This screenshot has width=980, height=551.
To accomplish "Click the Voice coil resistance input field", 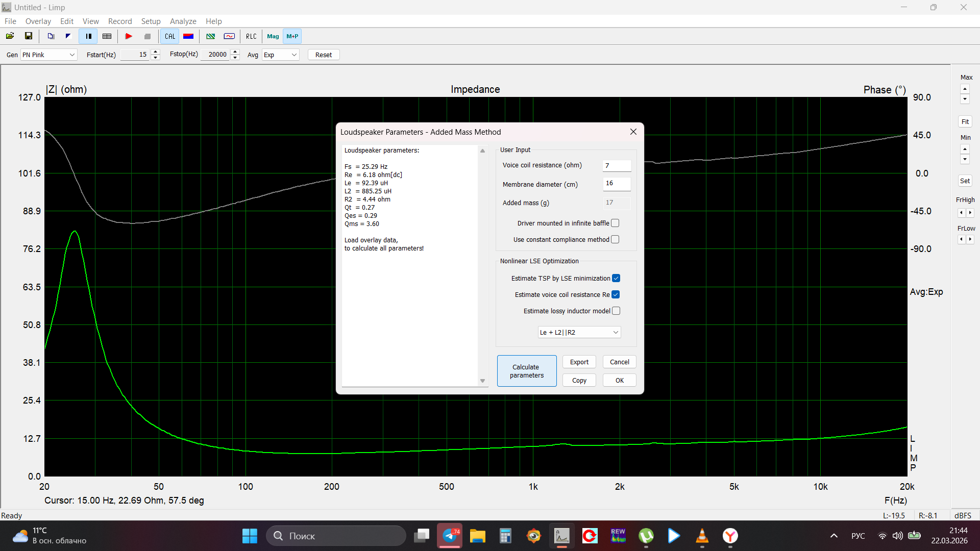I will tap(617, 165).
